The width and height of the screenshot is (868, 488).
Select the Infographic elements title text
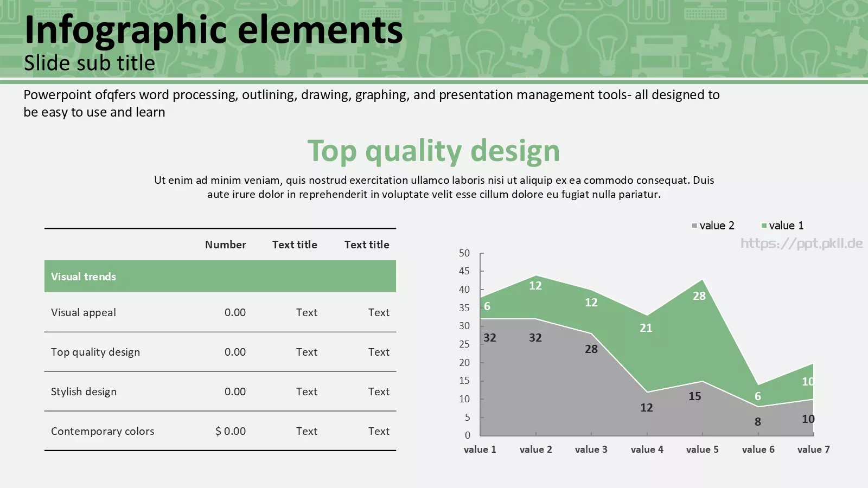click(x=214, y=30)
